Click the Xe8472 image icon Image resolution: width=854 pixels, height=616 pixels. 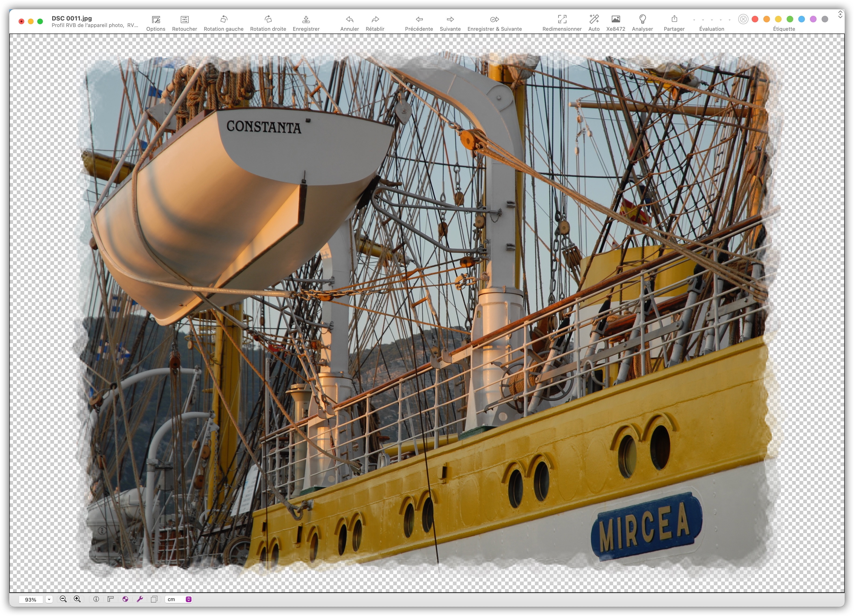point(616,19)
